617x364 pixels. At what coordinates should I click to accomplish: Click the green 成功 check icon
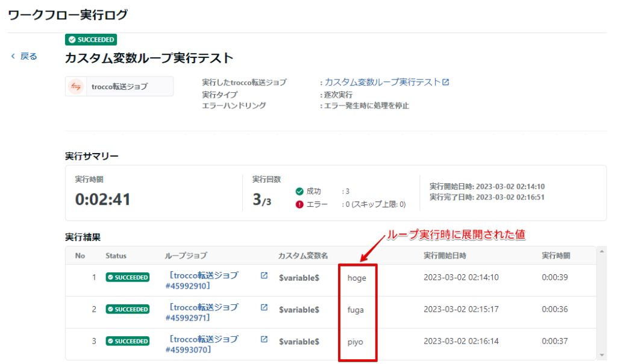click(299, 191)
